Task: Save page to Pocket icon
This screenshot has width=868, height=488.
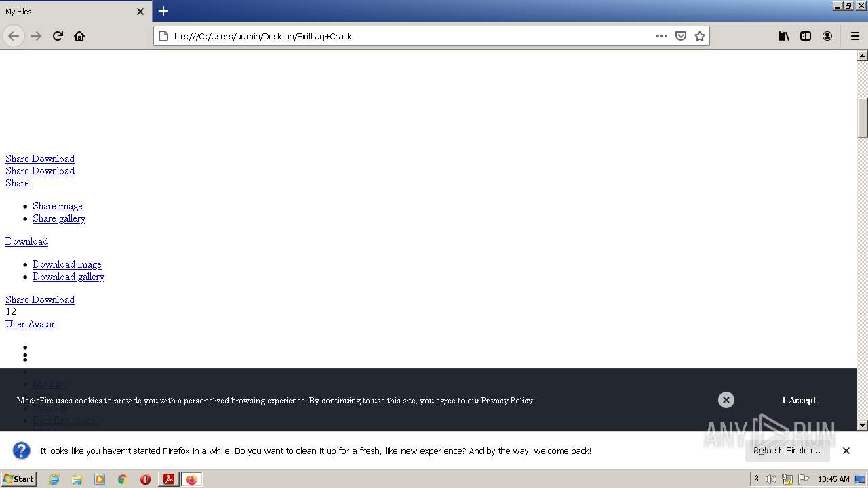Action: pyautogui.click(x=681, y=36)
